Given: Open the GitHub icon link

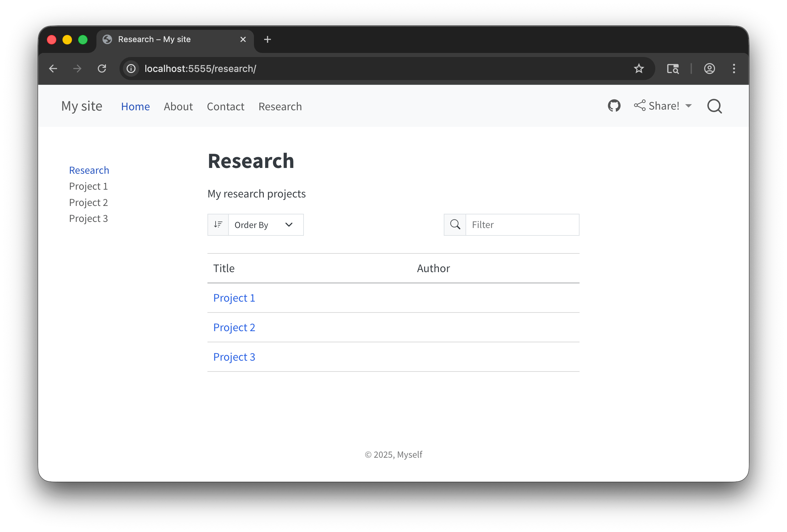Looking at the screenshot, I should pyautogui.click(x=614, y=106).
